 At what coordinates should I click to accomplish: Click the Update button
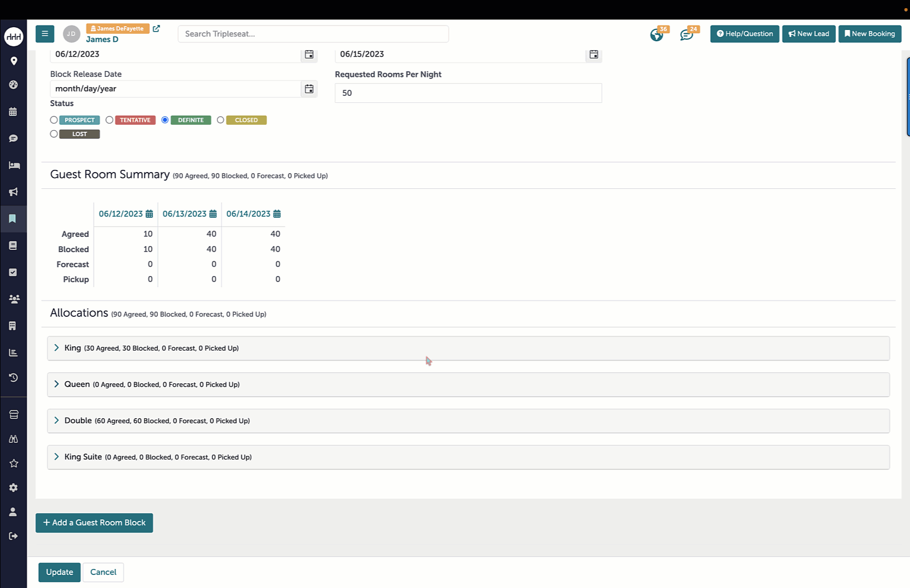pyautogui.click(x=59, y=572)
